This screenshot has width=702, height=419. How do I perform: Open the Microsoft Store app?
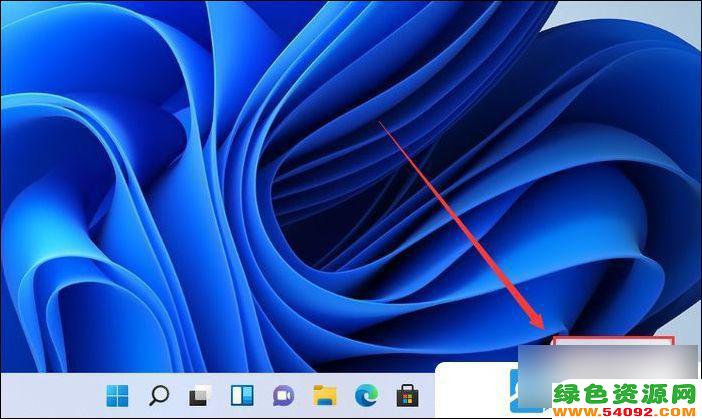(x=408, y=396)
